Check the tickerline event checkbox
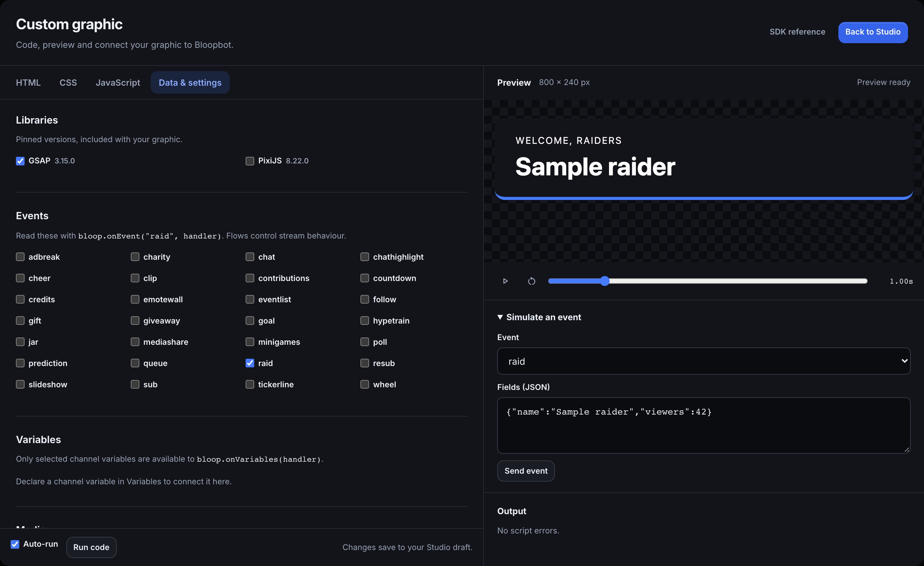This screenshot has height=566, width=924. (x=250, y=384)
